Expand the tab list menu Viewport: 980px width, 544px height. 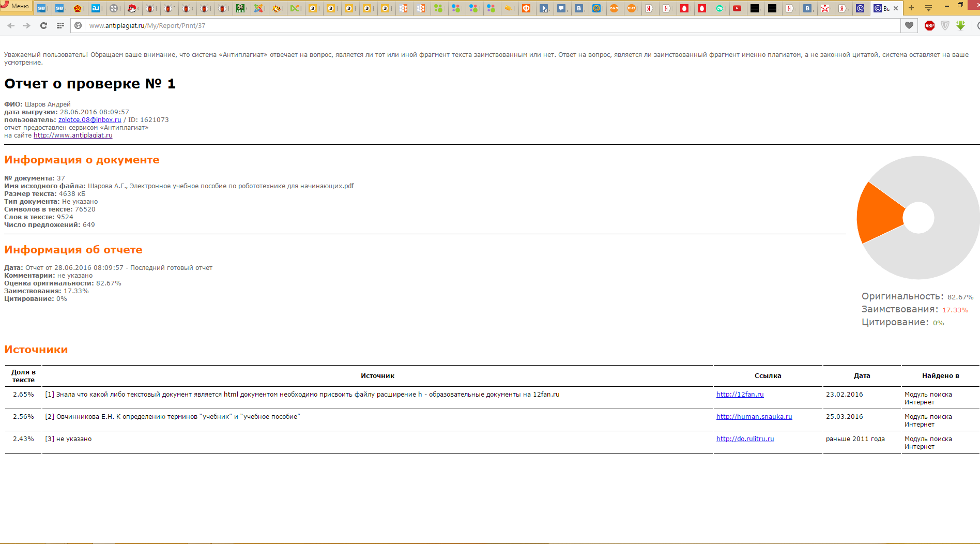pos(928,8)
